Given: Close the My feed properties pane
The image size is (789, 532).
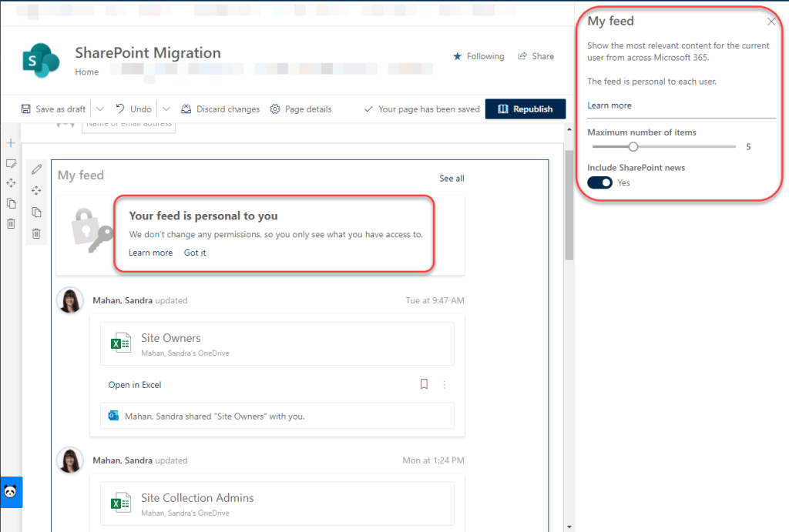Looking at the screenshot, I should [771, 22].
